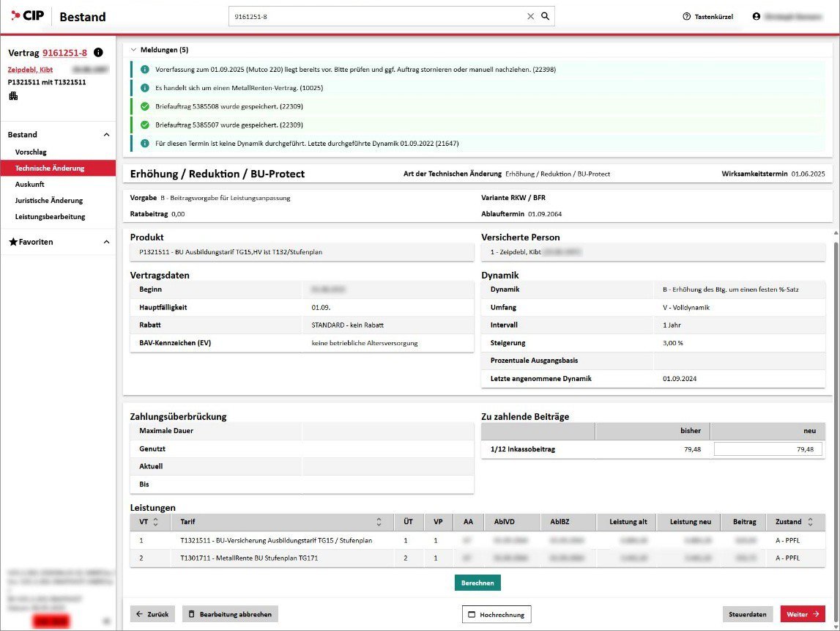Click the new 1/12 Inkassobeitrag input field
This screenshot has height=631, width=840.
pyautogui.click(x=767, y=449)
